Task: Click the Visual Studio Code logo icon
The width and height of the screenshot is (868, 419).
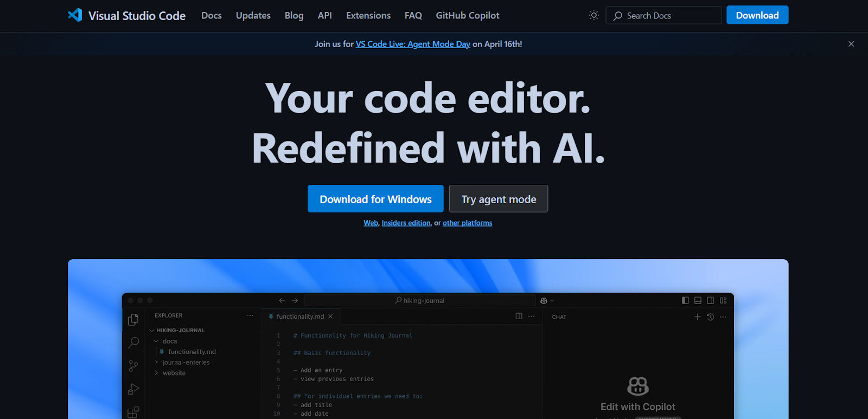Action: point(75,15)
